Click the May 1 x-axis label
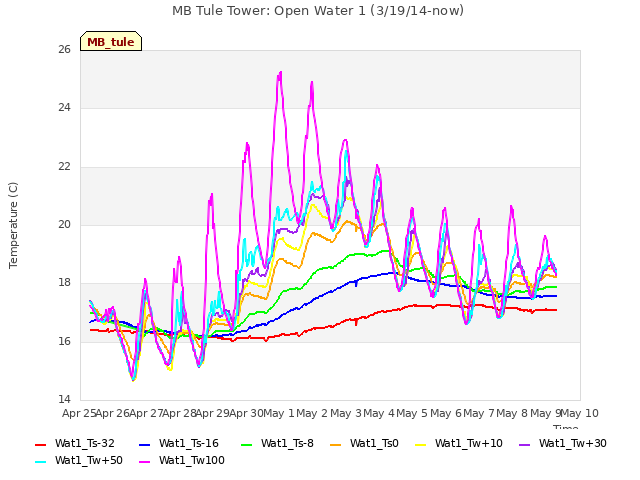Image resolution: width=640 pixels, height=480 pixels. 279,413
